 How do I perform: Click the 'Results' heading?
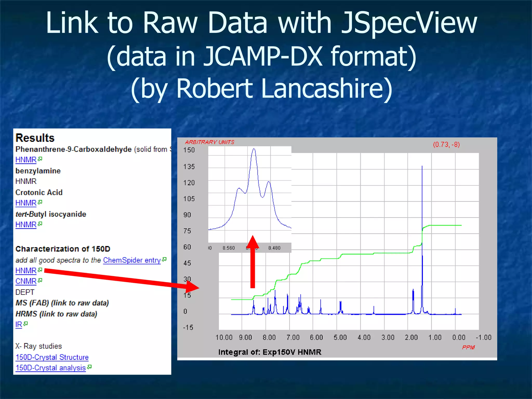(35, 138)
